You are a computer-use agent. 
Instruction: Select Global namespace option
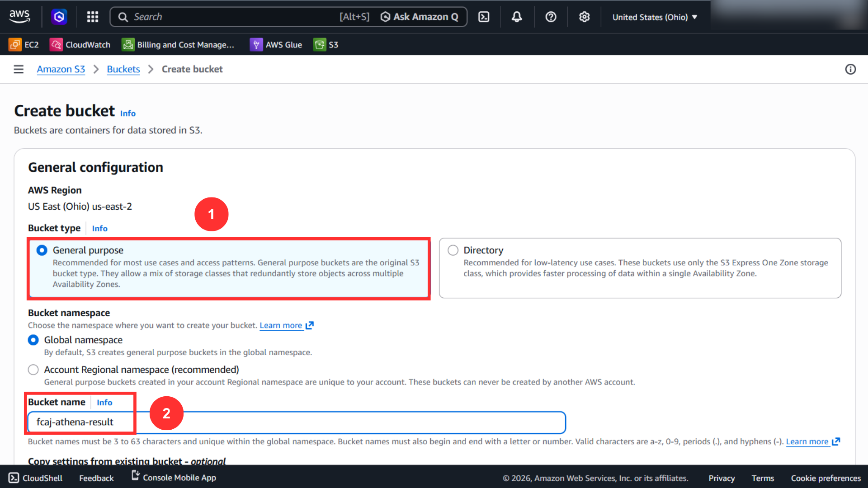click(x=33, y=340)
